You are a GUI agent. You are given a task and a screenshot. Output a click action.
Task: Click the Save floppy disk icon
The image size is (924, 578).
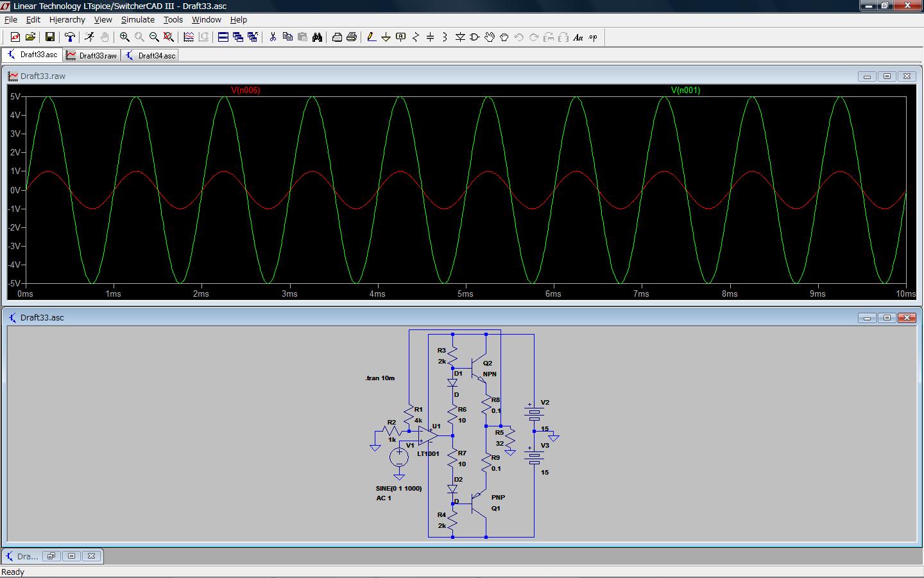[49, 37]
